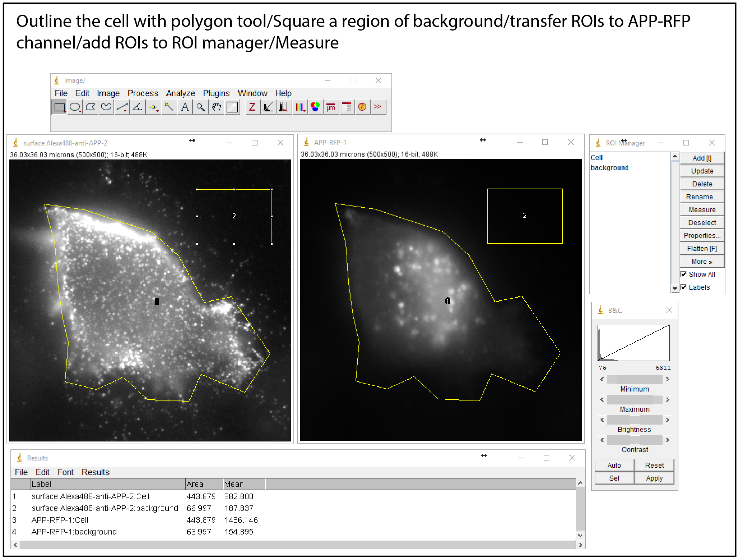This screenshot has width=738, height=560.
Task: Select the Freehand selection tool
Action: [x=106, y=107]
